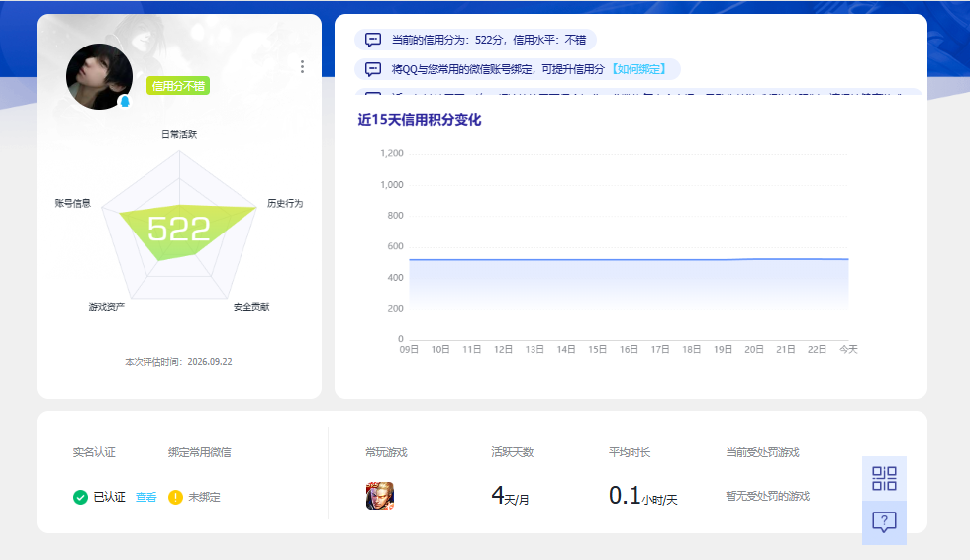Click the 账号信息 radar axis label
The width and height of the screenshot is (970, 560).
click(73, 203)
